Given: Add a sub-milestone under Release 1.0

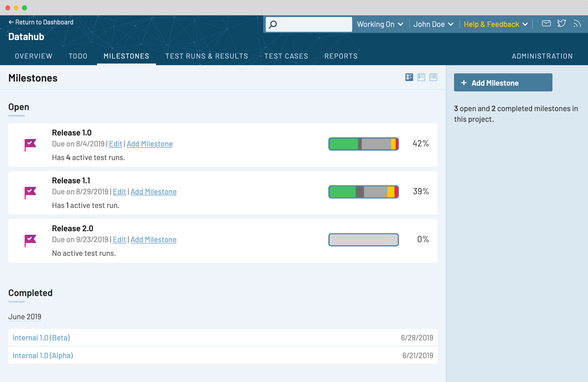Looking at the screenshot, I should (x=150, y=144).
